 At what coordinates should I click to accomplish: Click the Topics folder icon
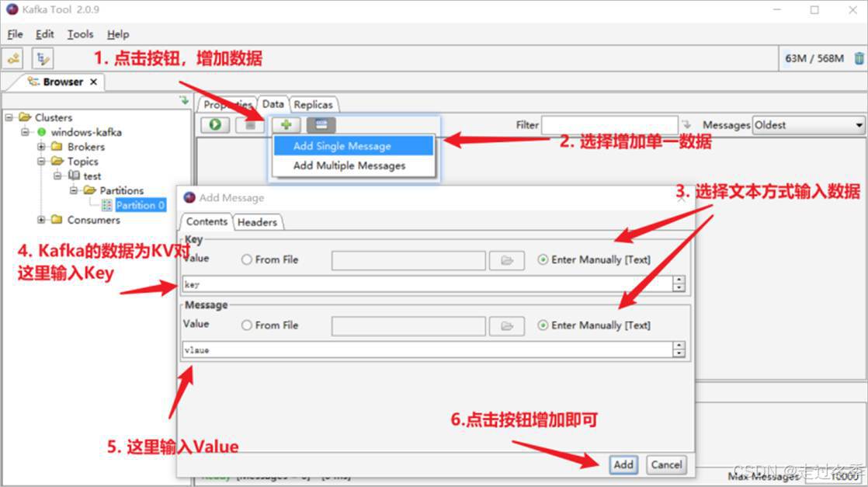pyautogui.click(x=57, y=162)
